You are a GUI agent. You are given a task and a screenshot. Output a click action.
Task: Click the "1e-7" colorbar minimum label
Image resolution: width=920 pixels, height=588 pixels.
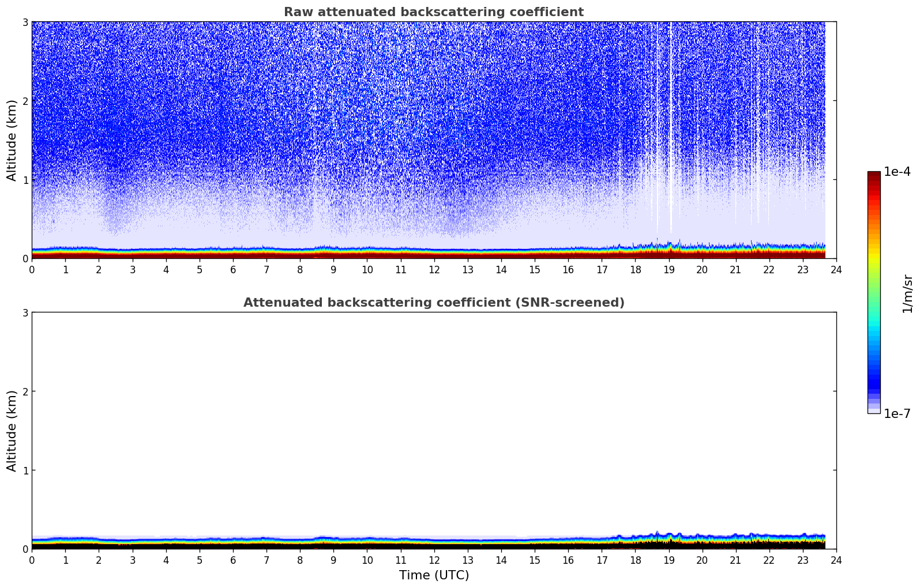coord(897,414)
